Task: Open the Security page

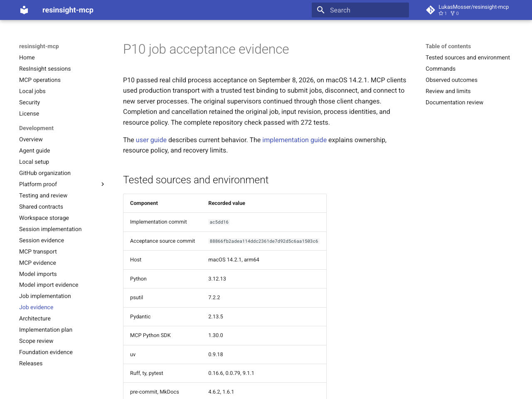Action: point(30,102)
